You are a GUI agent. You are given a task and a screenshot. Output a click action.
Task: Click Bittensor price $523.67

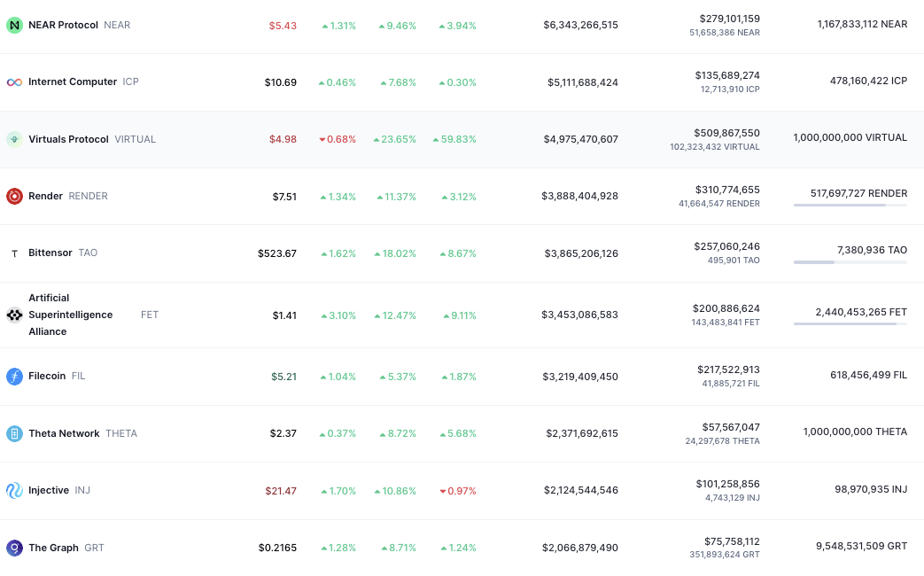coord(277,253)
